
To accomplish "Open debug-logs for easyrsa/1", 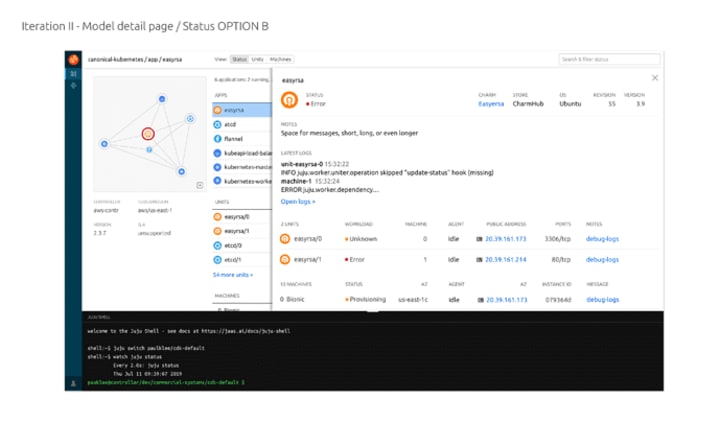I will 602,259.
